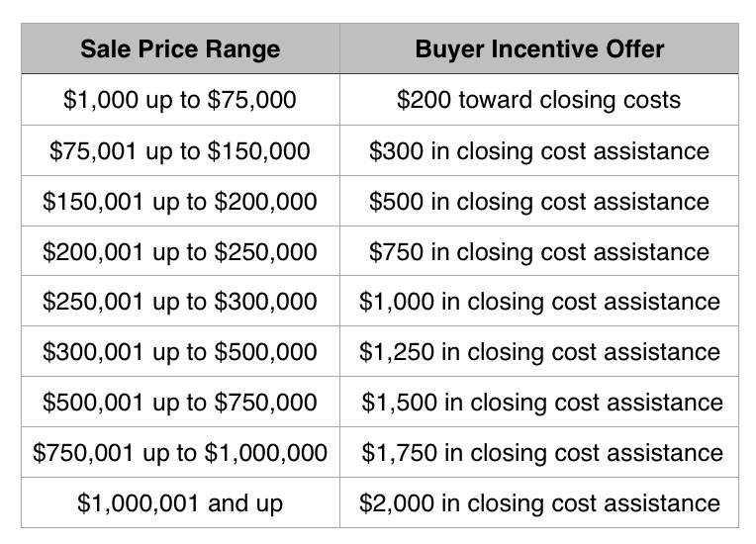Select the $1,000 up to $75,000 cell

pos(180,100)
